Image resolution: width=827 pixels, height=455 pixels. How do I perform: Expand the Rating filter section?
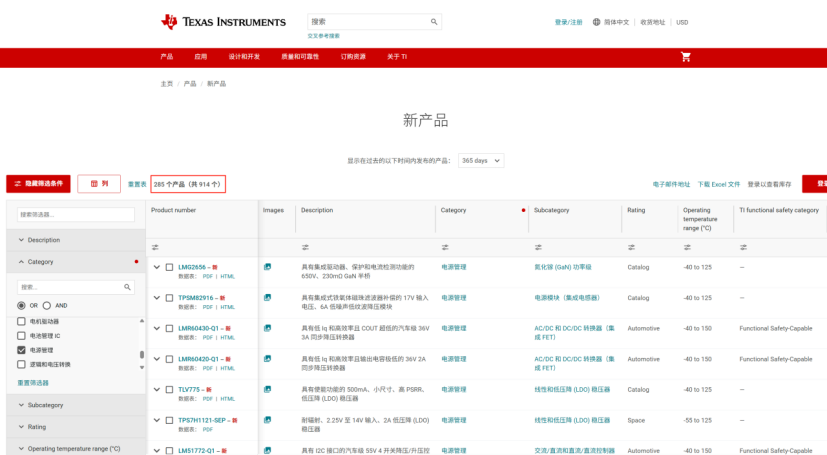tap(76, 427)
